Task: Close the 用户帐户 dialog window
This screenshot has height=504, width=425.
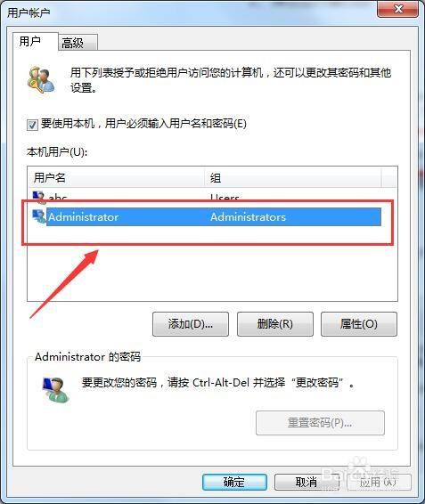Action: (x=398, y=9)
